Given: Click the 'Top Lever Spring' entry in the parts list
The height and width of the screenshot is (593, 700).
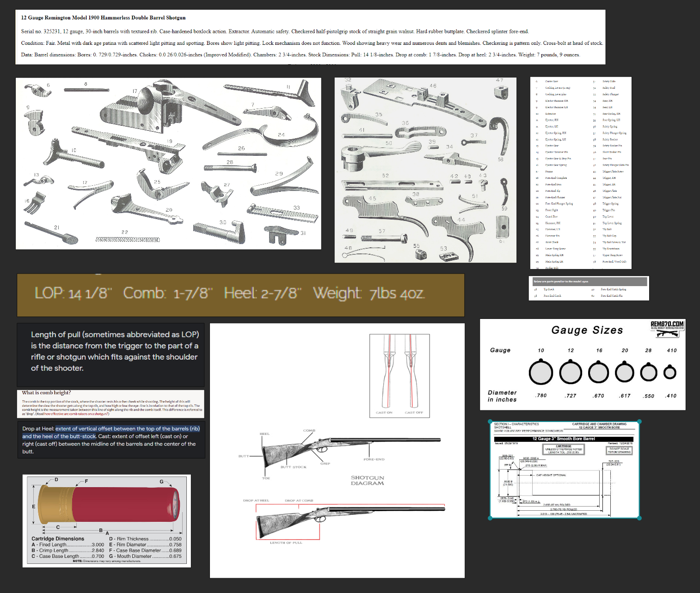Looking at the screenshot, I should click(612, 223).
